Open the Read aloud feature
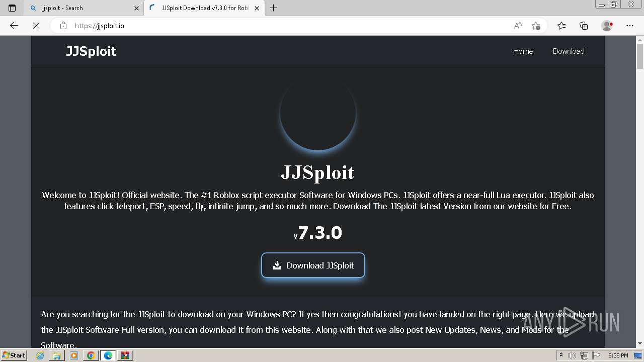Image resolution: width=644 pixels, height=362 pixels. point(518,26)
